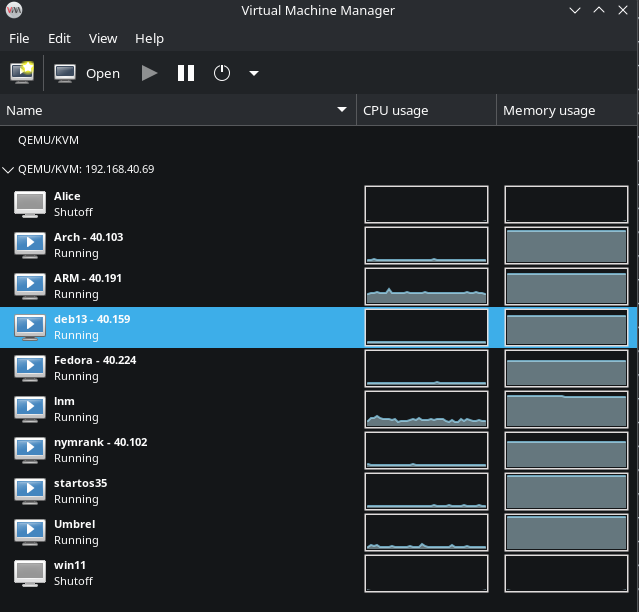Click deb13 CPU usage graph

pyautogui.click(x=426, y=328)
